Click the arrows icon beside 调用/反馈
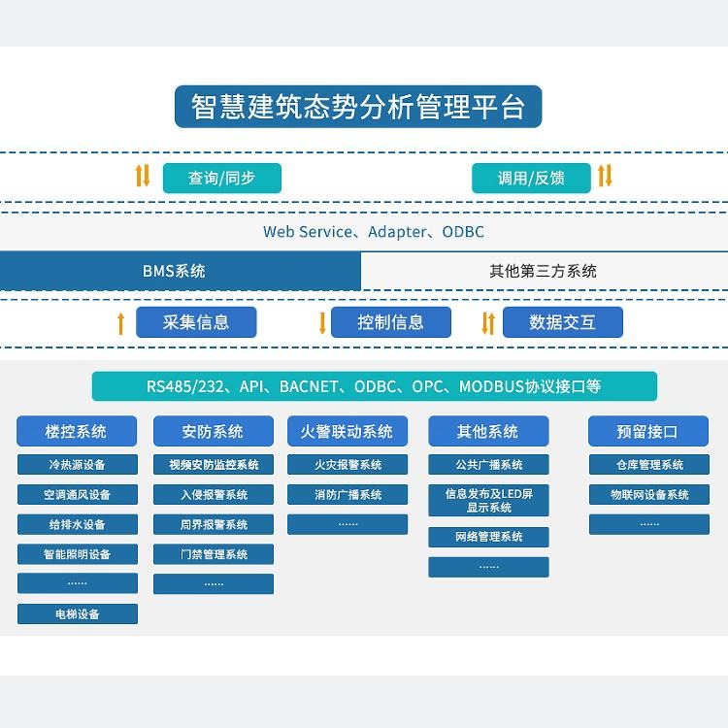The width and height of the screenshot is (728, 728). [605, 177]
